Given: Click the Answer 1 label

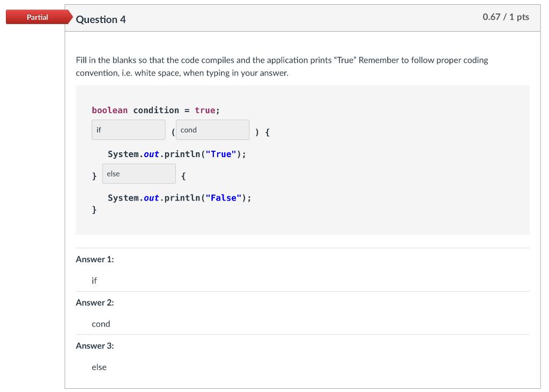Looking at the screenshot, I should [x=95, y=259].
